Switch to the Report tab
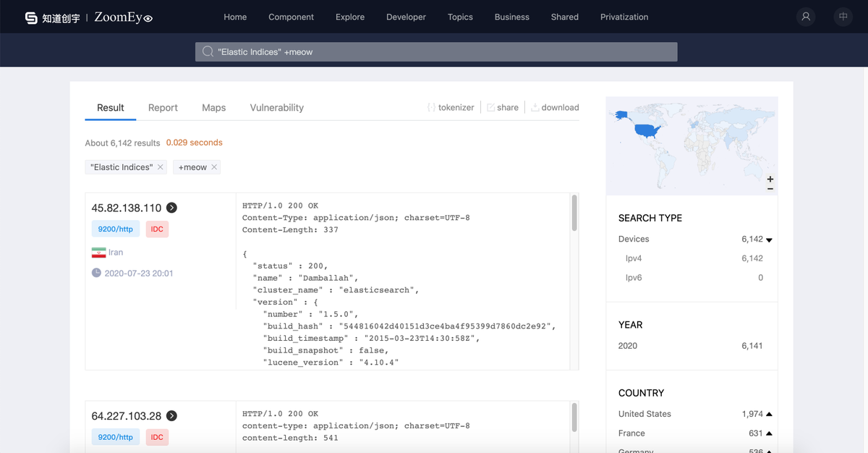 [x=163, y=108]
